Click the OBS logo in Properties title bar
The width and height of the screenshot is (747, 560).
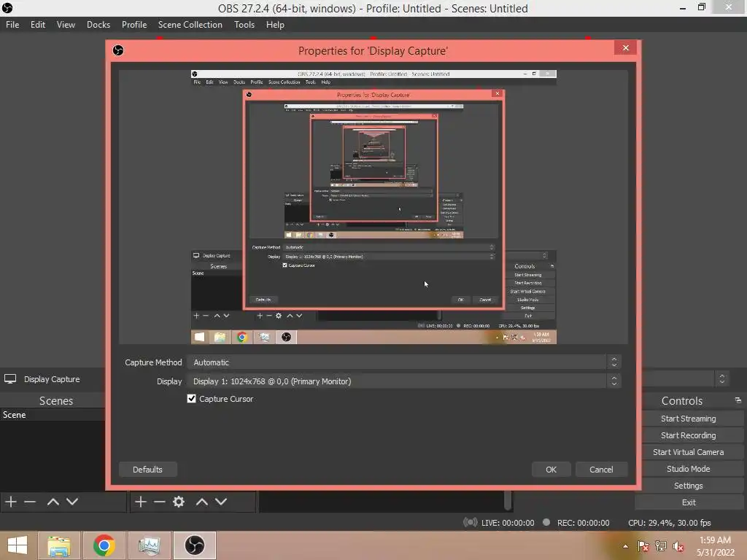118,50
